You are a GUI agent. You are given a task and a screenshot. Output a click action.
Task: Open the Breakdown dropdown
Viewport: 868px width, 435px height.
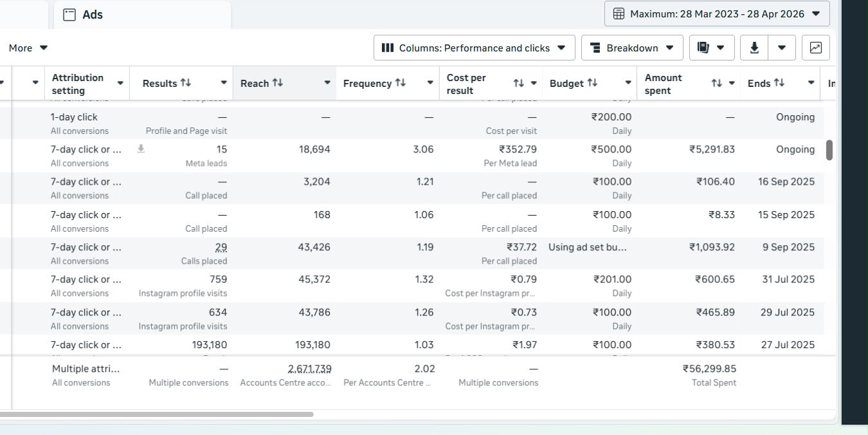point(632,48)
